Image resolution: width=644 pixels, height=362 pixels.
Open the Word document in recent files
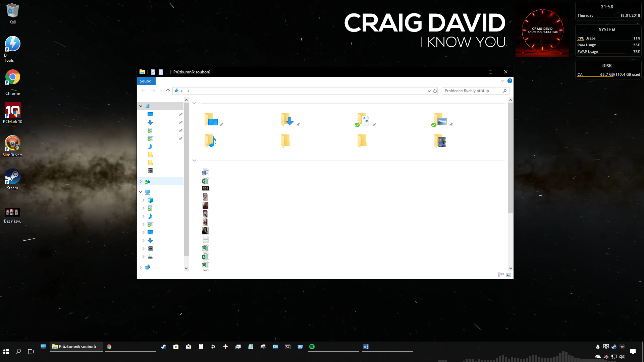205,172
